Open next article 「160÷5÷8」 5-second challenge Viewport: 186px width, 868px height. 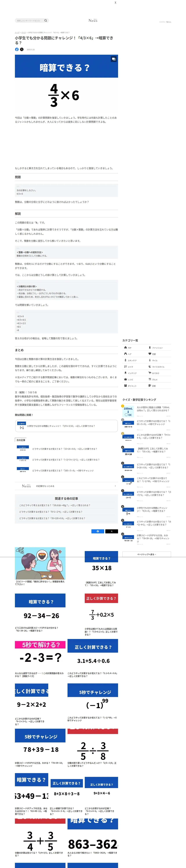(66, 470)
